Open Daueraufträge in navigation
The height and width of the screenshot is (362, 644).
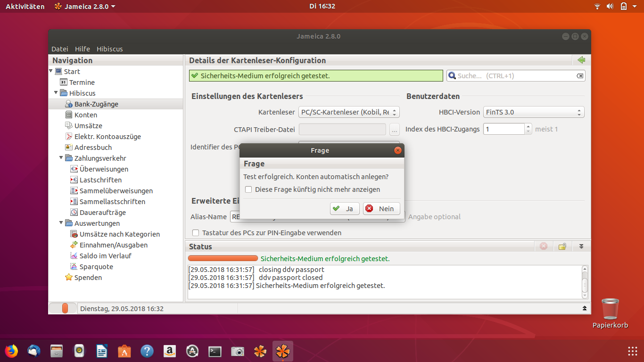click(103, 213)
